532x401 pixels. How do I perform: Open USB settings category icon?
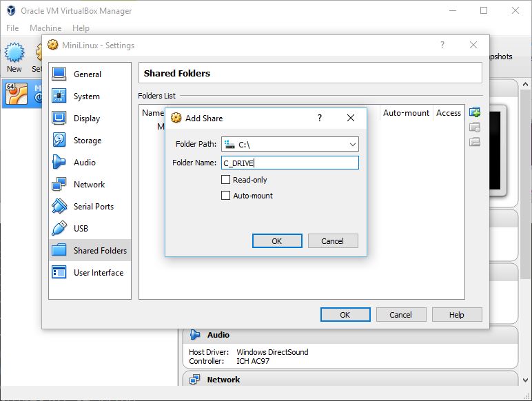[x=59, y=228]
